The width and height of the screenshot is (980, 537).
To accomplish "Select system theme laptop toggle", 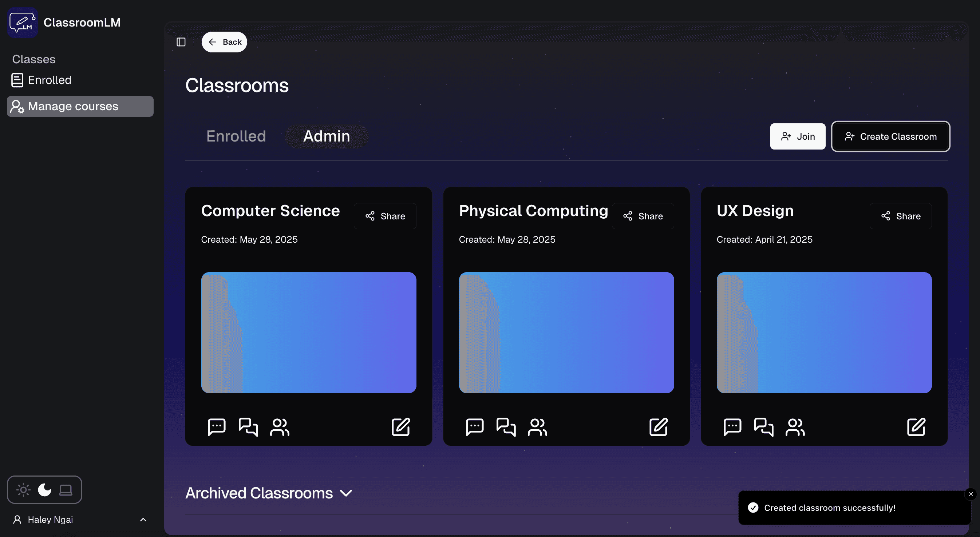I will pos(66,490).
